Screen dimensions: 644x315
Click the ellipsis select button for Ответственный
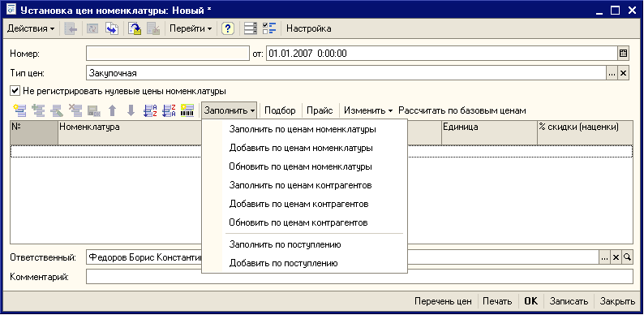pyautogui.click(x=604, y=257)
